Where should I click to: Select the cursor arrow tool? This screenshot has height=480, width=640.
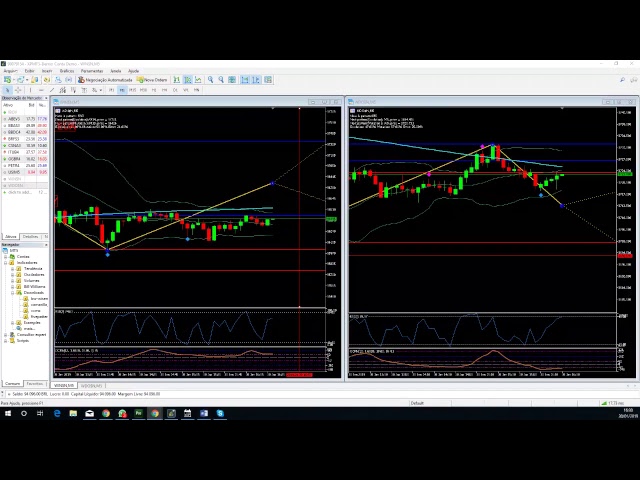click(x=7, y=90)
